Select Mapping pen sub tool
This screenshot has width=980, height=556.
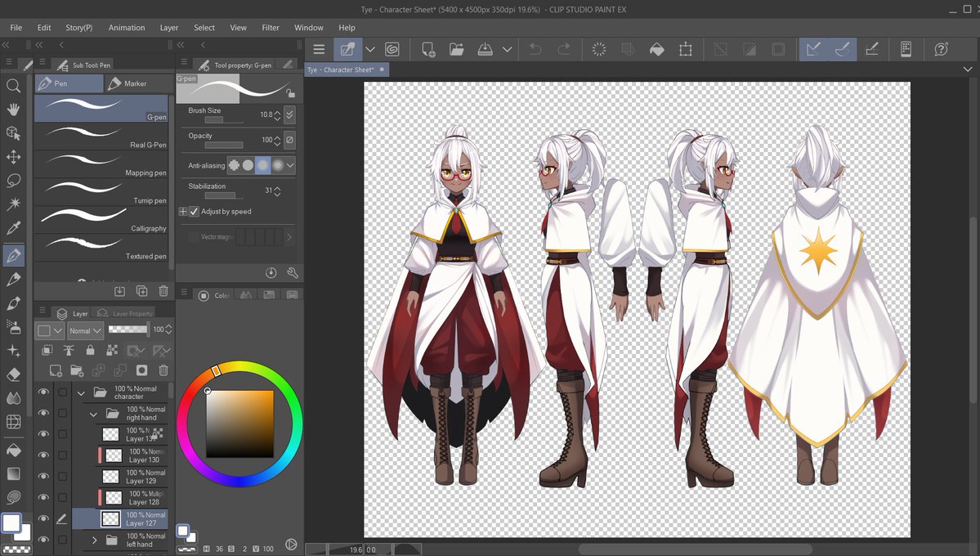tap(101, 164)
